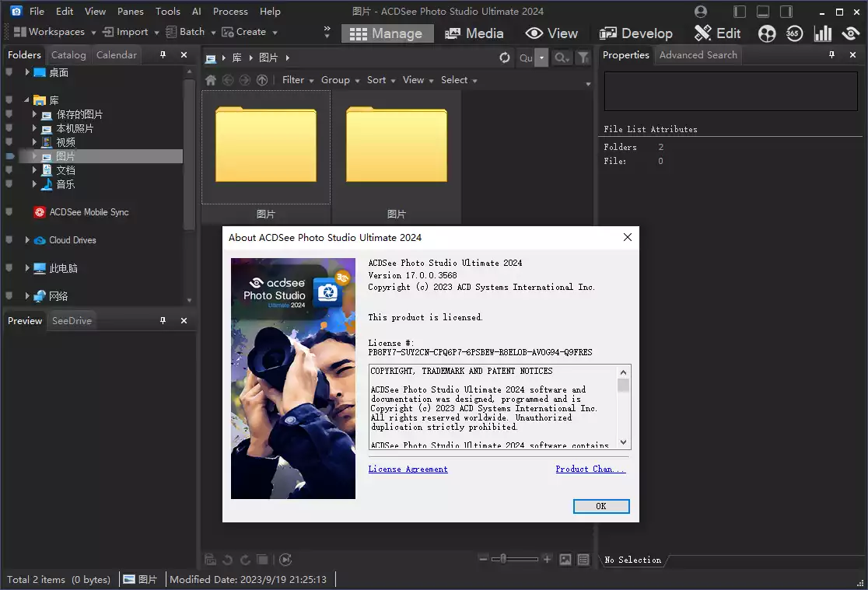Switch to Develop mode
Viewport: 868px width, 590px height.
click(636, 33)
